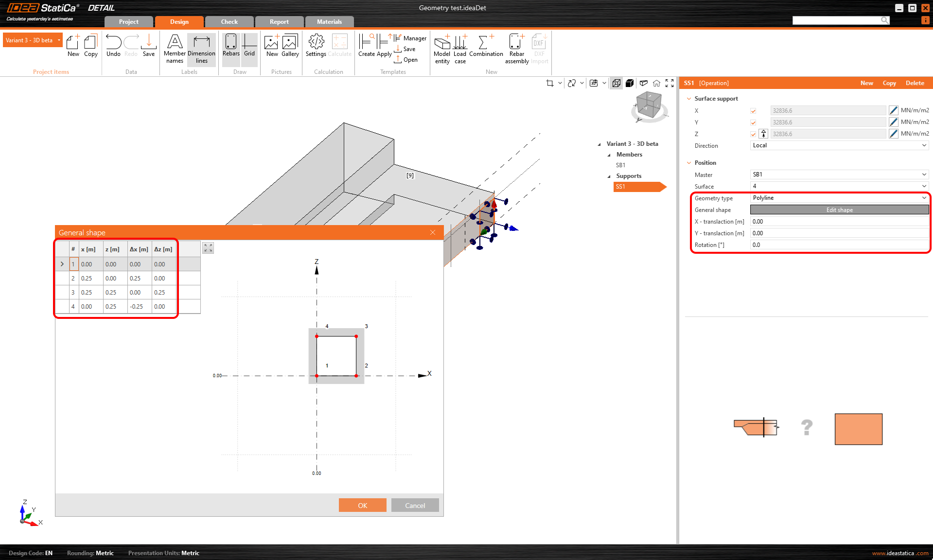Expand the Direction dropdown

pyautogui.click(x=839, y=145)
